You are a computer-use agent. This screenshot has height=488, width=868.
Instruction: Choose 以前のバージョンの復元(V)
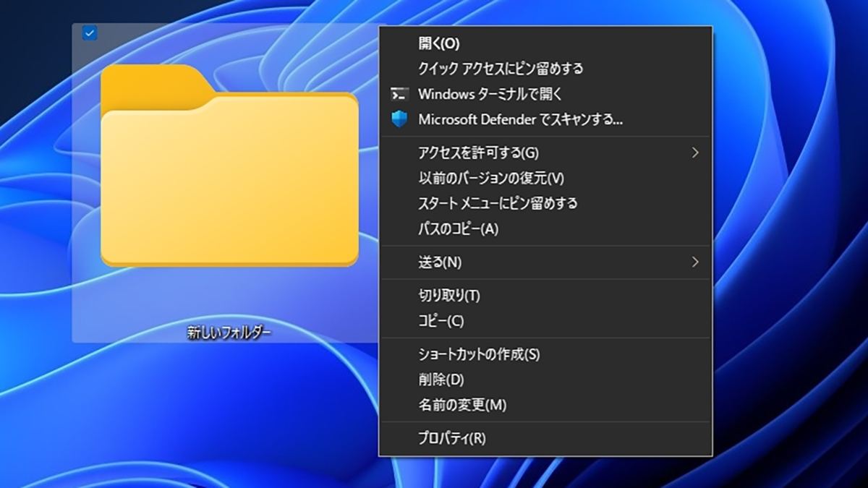(x=545, y=178)
